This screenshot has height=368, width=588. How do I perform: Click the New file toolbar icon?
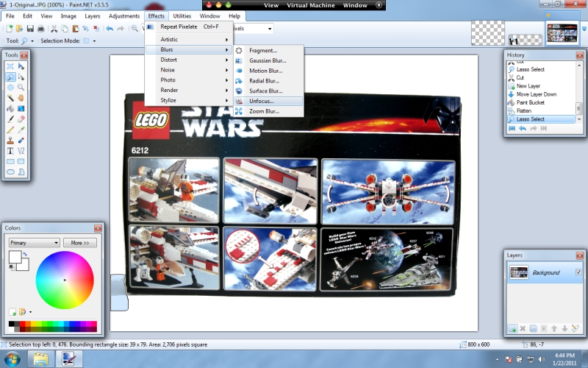[10, 29]
